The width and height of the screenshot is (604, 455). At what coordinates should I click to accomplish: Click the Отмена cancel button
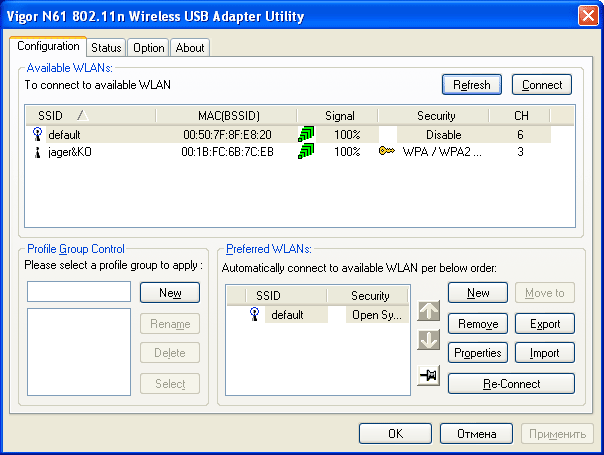(476, 434)
